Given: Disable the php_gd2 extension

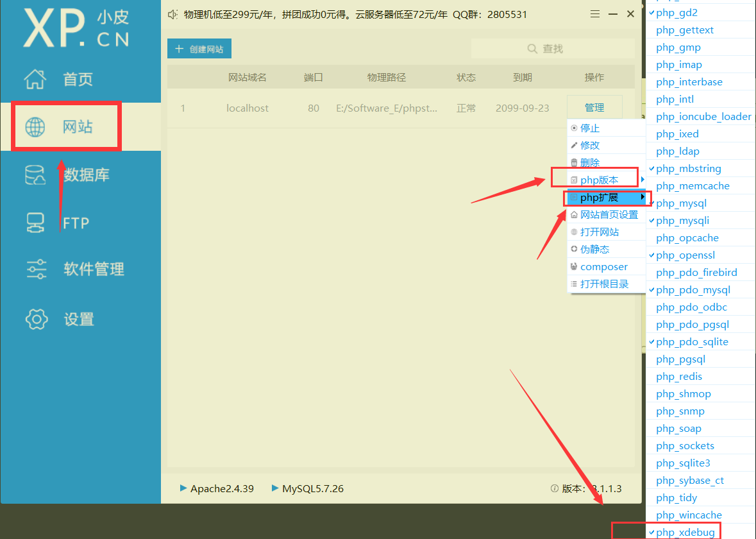Looking at the screenshot, I should click(700, 13).
